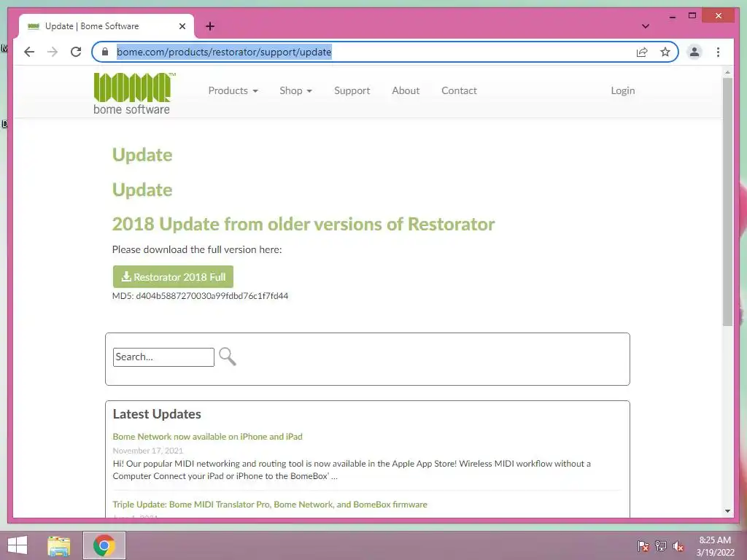Click the network tray icon
Screen dimensions: 747x560
(x=661, y=545)
